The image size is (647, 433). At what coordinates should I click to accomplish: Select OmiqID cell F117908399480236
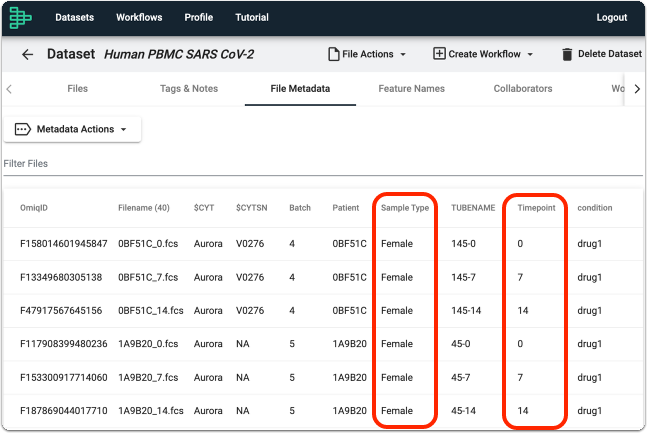64,344
